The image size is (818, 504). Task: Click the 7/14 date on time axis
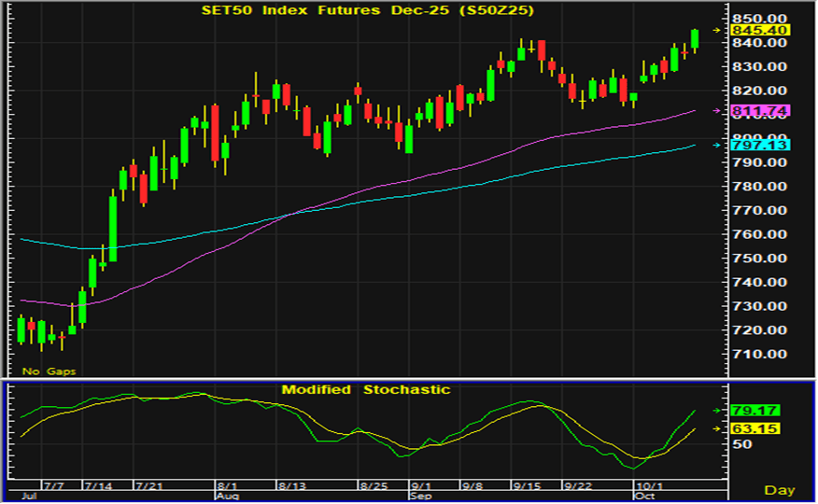[98, 486]
